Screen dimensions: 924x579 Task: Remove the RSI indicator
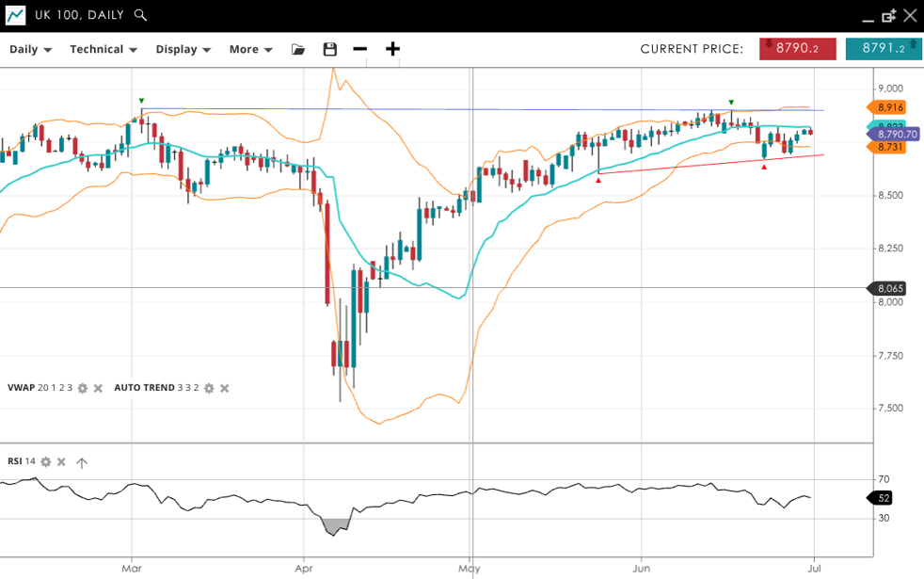click(x=61, y=461)
